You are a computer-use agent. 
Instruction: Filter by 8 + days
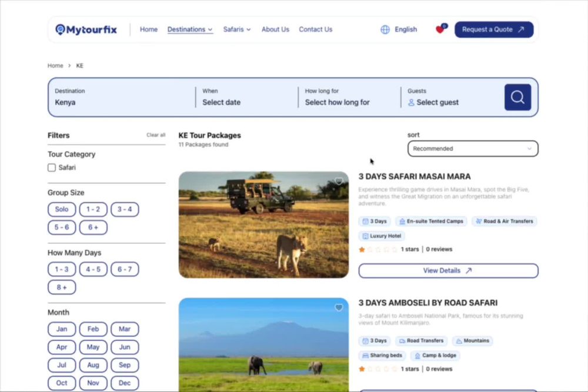coord(62,287)
